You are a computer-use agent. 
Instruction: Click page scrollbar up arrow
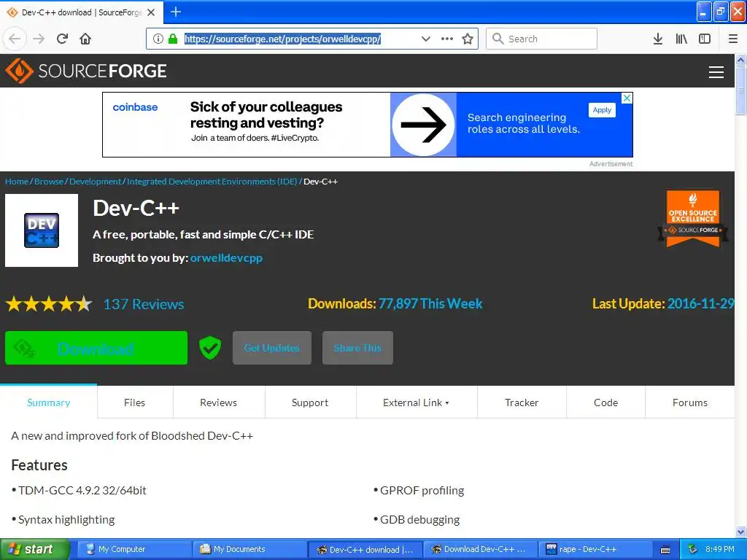tap(740, 60)
